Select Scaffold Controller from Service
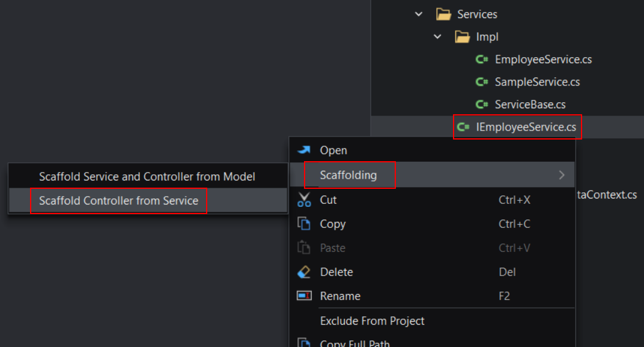The height and width of the screenshot is (347, 644). coord(118,201)
